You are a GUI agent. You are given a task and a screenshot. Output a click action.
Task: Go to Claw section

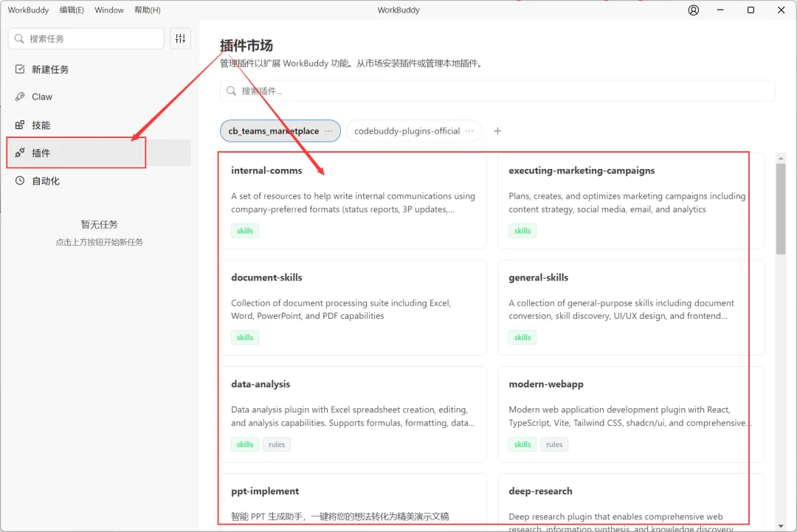click(100, 97)
